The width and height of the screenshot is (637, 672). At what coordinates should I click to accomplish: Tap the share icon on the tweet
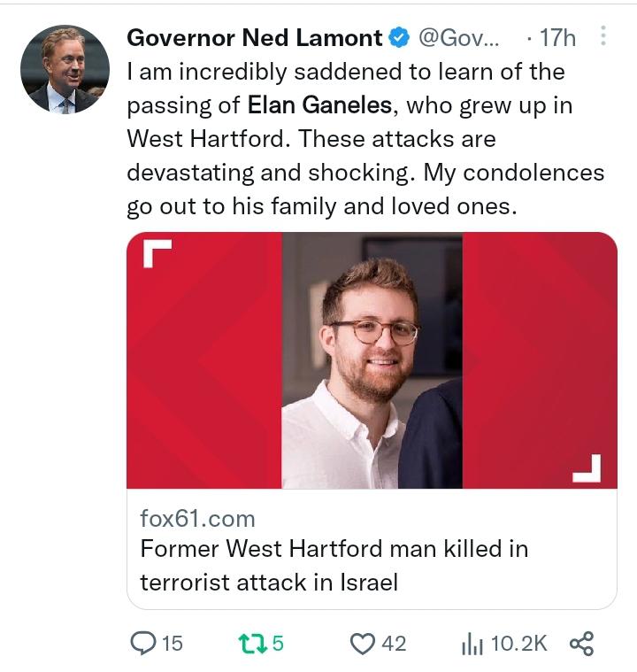(581, 643)
